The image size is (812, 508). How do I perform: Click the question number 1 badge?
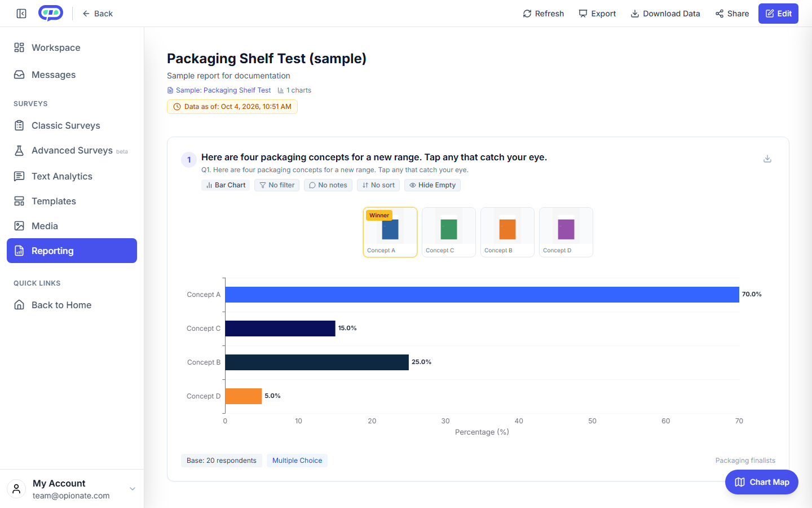coord(189,160)
